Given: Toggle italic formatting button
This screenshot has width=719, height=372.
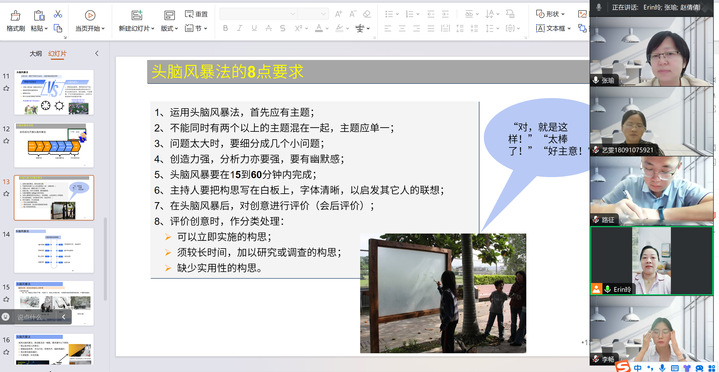Looking at the screenshot, I should point(239,28).
